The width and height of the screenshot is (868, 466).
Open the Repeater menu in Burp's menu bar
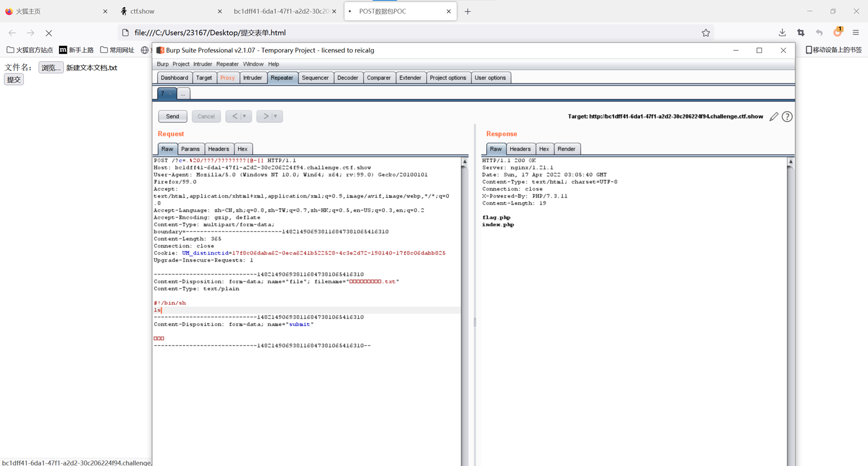[x=227, y=64]
